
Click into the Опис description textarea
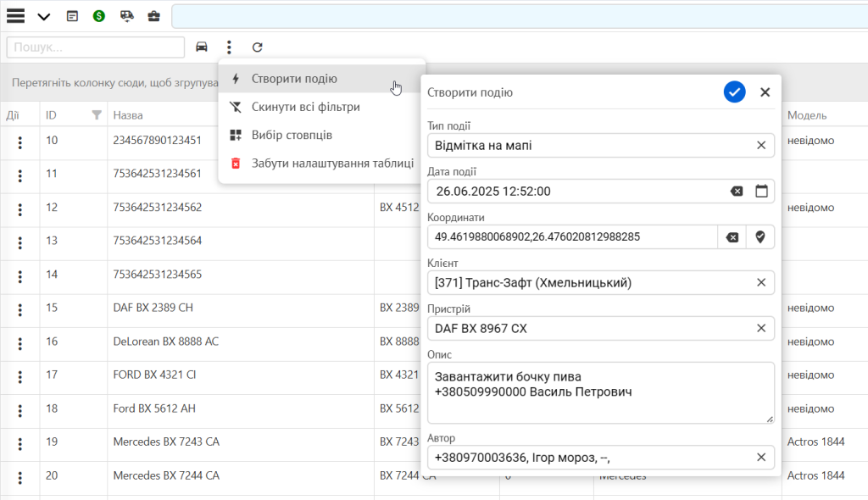(601, 393)
